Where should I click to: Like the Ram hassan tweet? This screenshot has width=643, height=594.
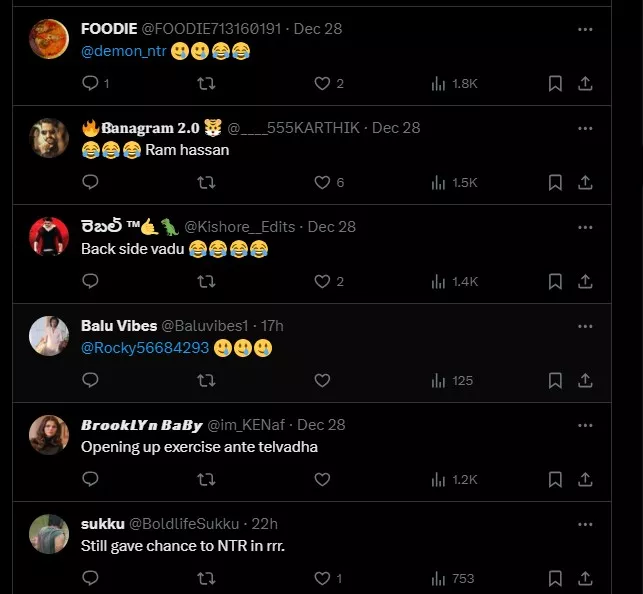[322, 183]
